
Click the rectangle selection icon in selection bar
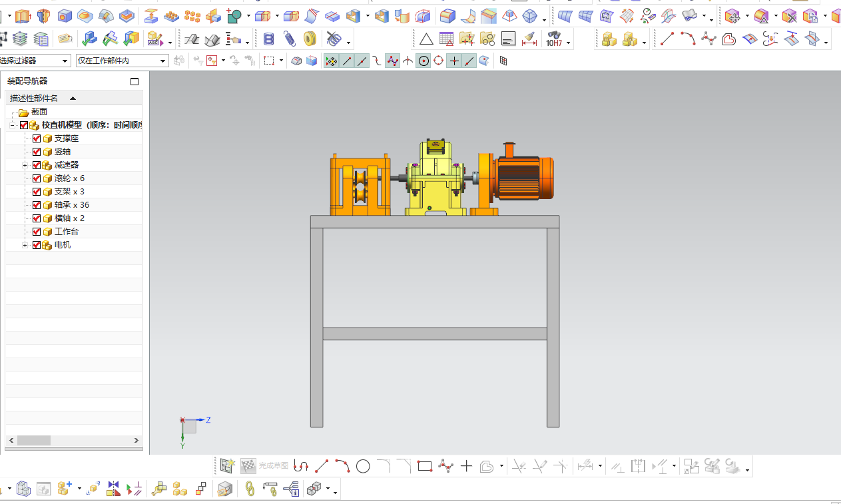(269, 61)
